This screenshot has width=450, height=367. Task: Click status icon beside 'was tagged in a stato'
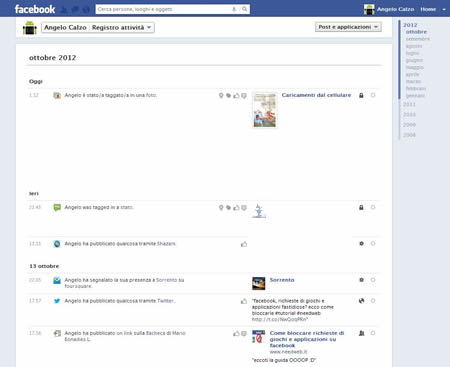click(x=57, y=207)
